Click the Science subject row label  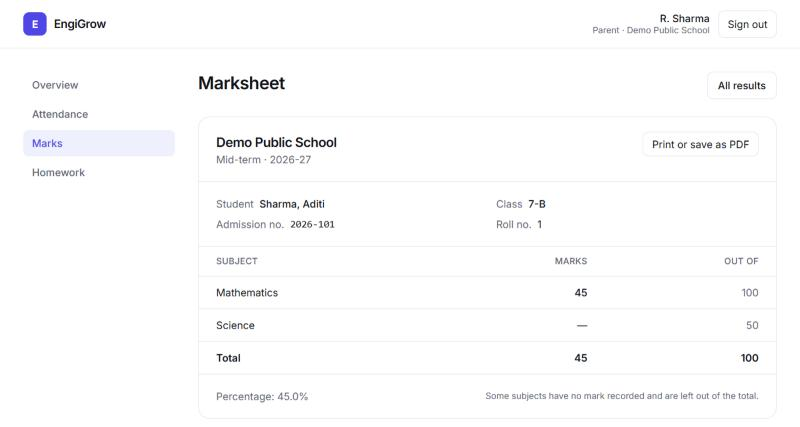pos(235,325)
